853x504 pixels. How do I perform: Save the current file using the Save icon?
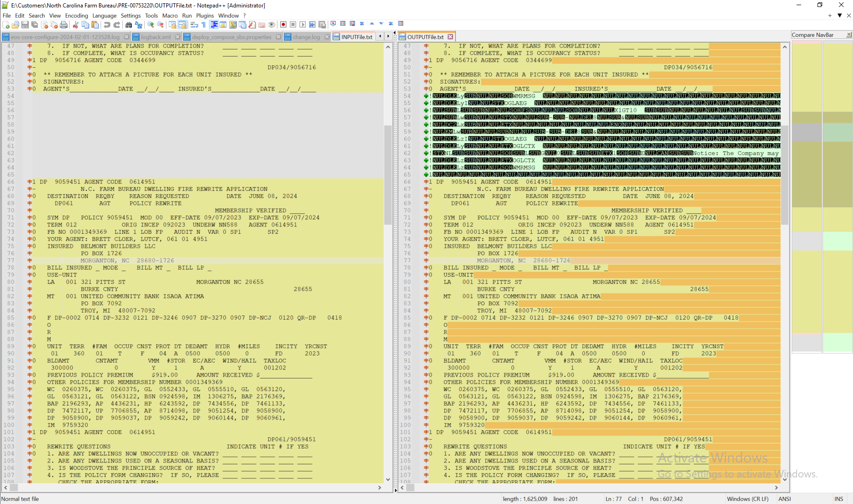point(25,24)
